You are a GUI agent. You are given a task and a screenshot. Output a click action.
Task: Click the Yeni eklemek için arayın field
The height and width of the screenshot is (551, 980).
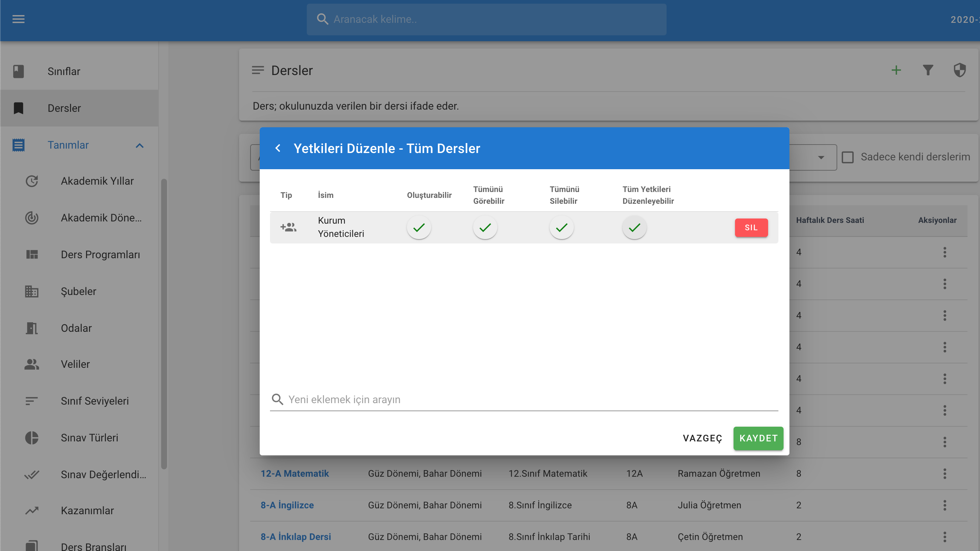pos(524,400)
